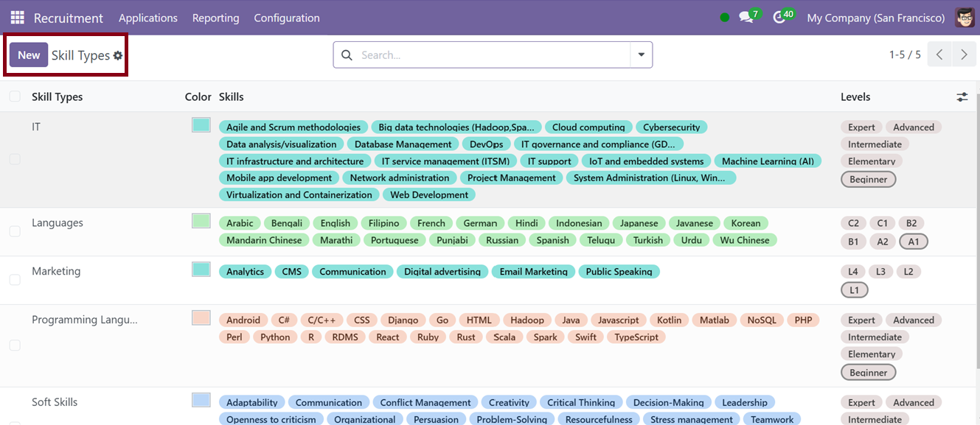
Task: Click the IT row color swatch
Action: pos(201,125)
